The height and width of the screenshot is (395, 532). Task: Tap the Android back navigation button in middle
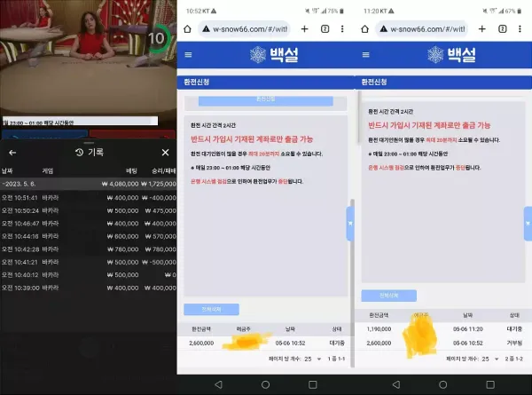(219, 384)
